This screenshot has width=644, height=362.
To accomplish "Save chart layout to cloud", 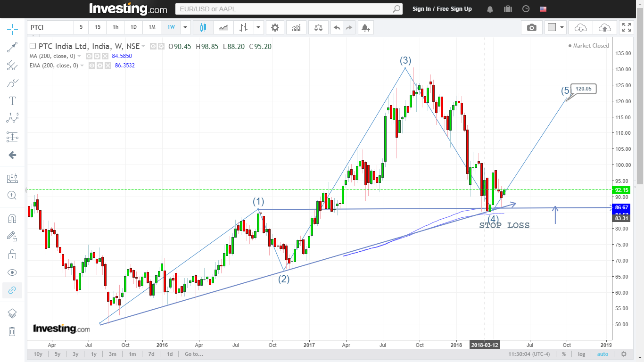I will [604, 27].
